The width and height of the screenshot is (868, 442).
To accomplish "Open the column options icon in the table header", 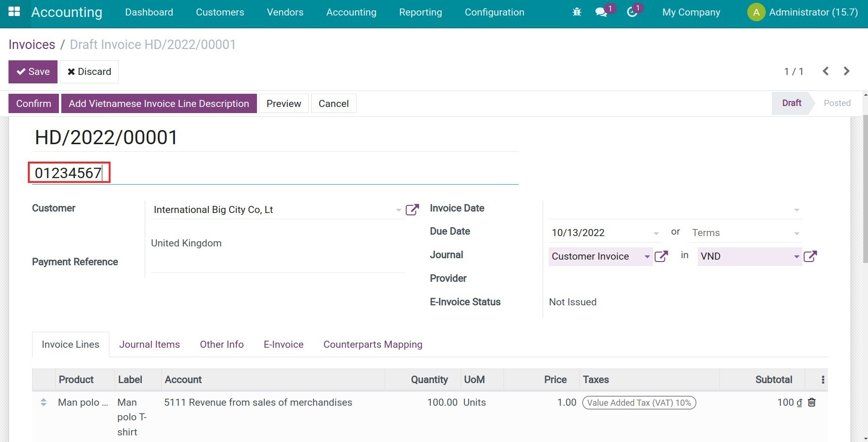I will click(823, 379).
